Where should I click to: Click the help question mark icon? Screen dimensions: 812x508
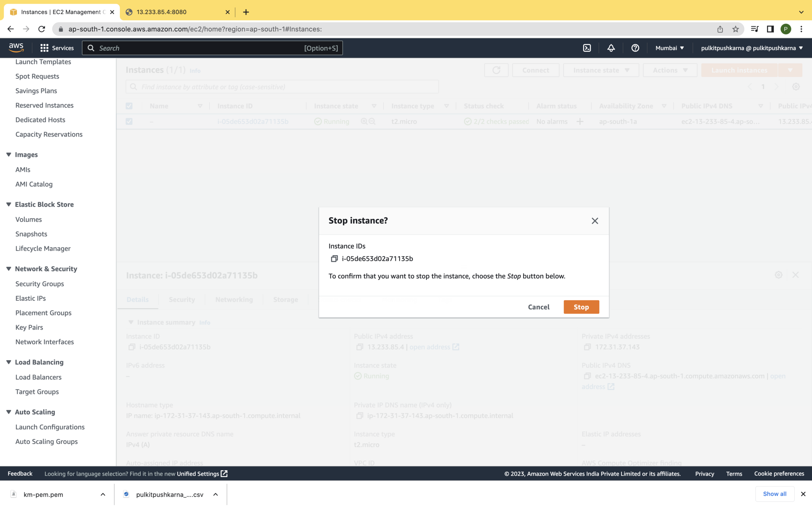635,48
